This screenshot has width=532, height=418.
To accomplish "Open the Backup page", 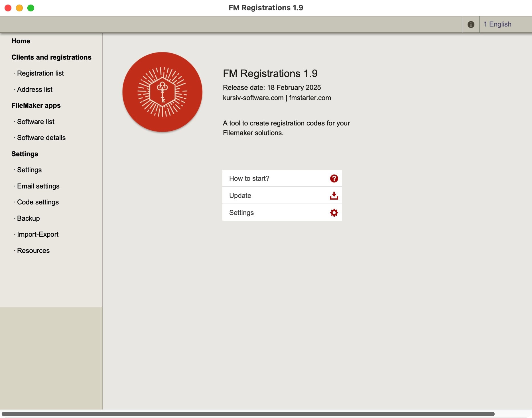I will click(28, 218).
